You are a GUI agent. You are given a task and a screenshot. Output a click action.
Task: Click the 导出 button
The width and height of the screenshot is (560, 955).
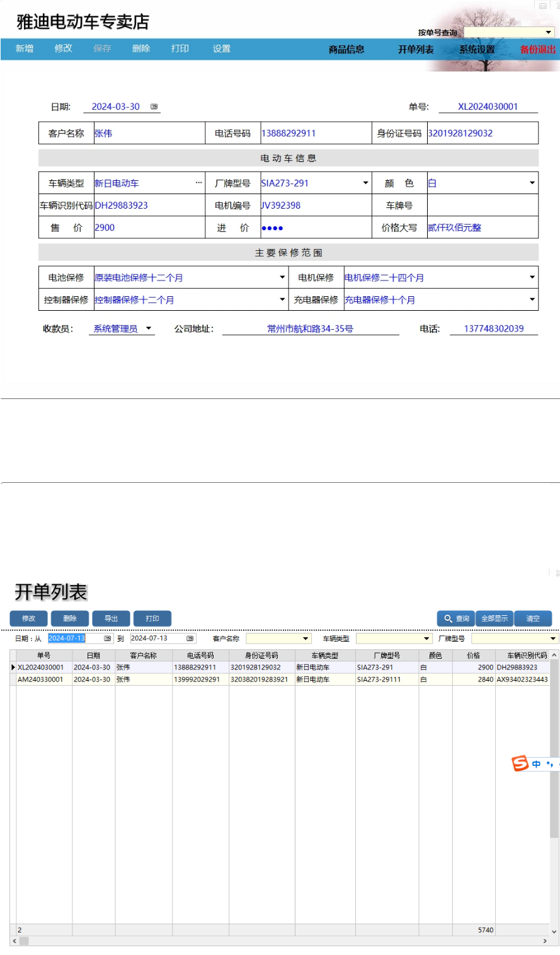click(x=111, y=618)
